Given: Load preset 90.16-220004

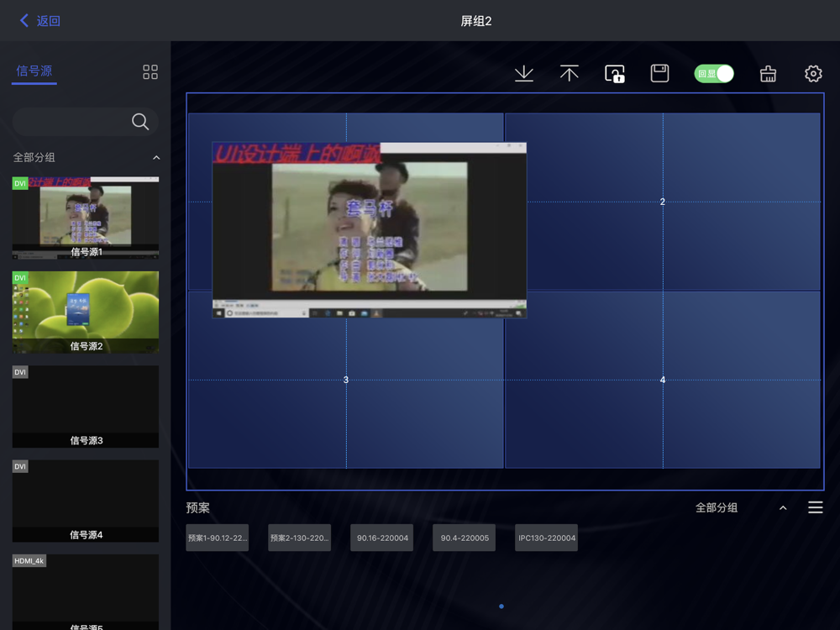Looking at the screenshot, I should [x=382, y=538].
